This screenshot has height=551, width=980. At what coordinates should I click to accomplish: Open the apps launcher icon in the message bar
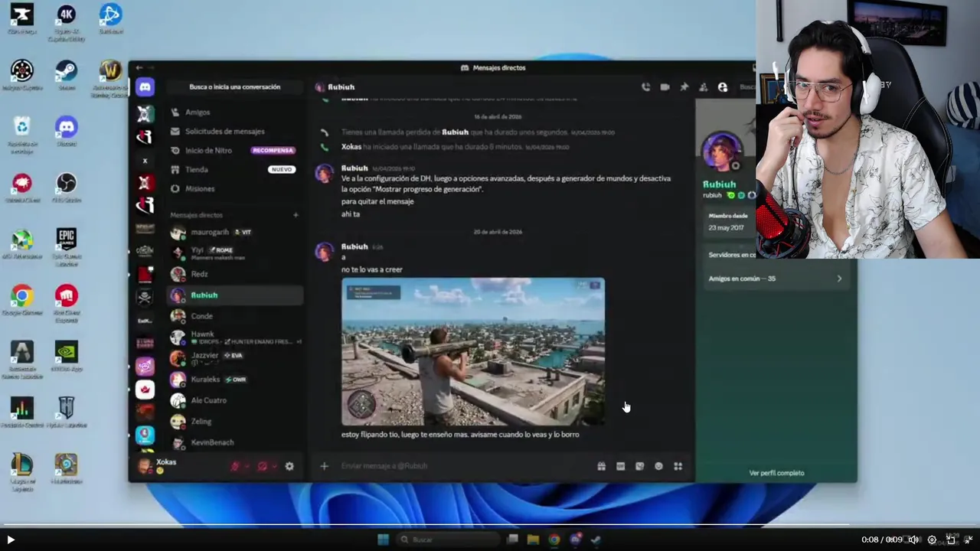click(x=678, y=466)
